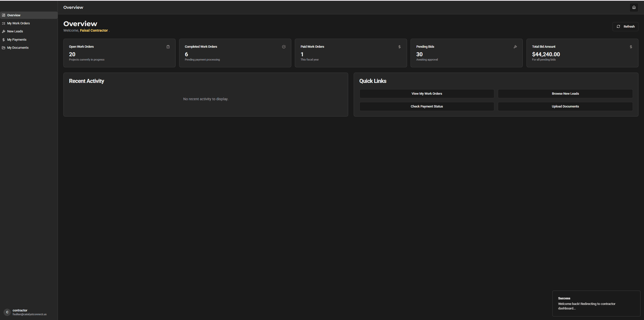Click the Recent Activity heading
The width and height of the screenshot is (644, 320).
coord(87,81)
